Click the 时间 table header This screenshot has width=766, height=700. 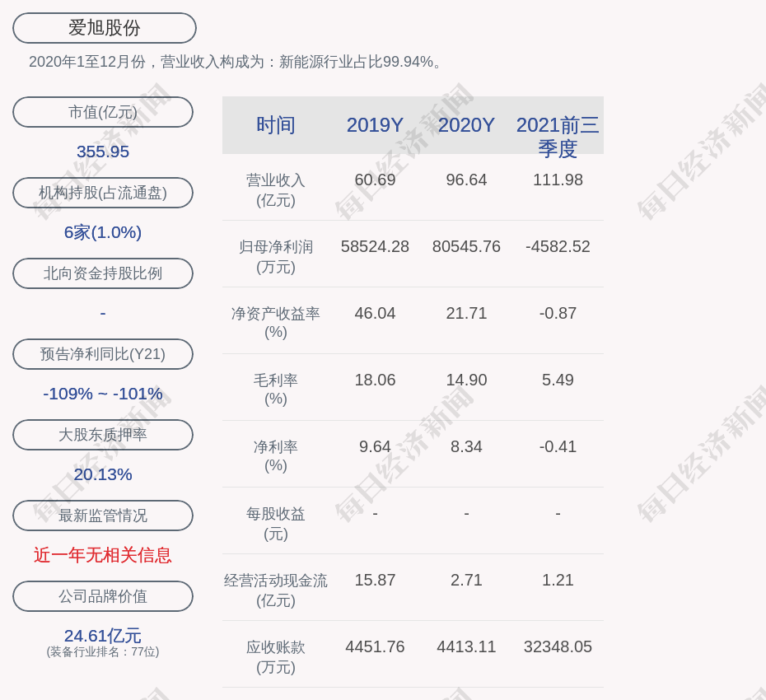click(x=276, y=125)
